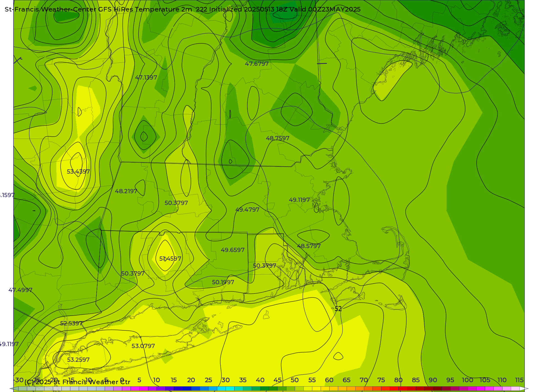Click the temperature value 52.5397

click(71, 323)
